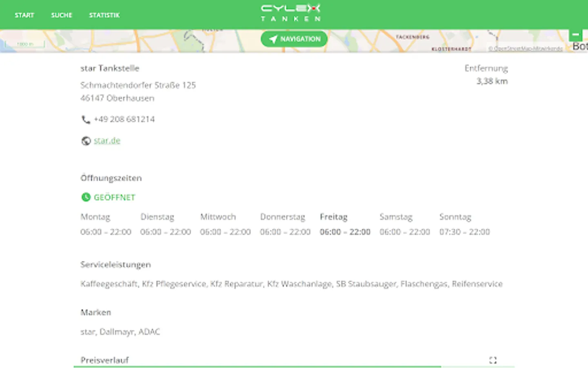Screen dimensions: 588x368
Task: Select the highlighted Freitag day label
Action: pyautogui.click(x=334, y=217)
